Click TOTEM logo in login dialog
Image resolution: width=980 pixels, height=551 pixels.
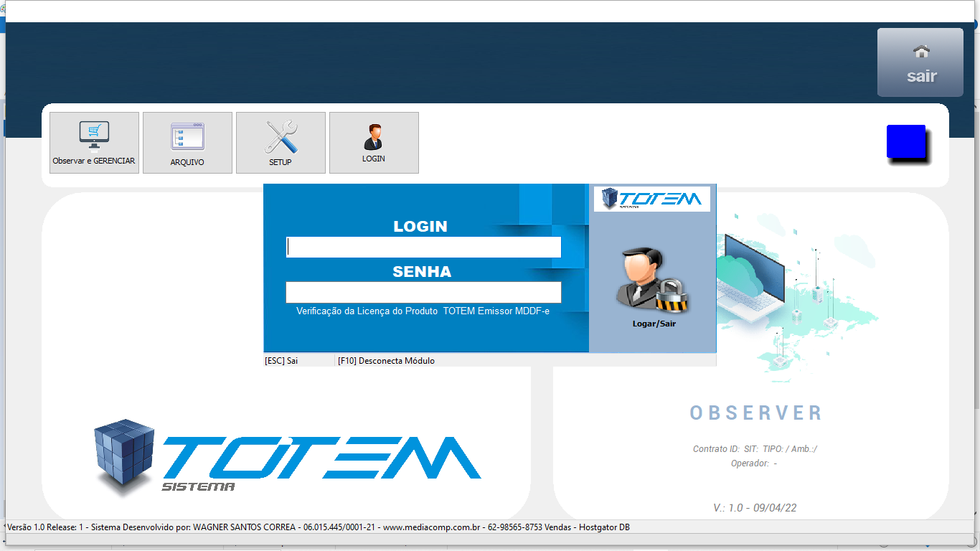tap(652, 199)
